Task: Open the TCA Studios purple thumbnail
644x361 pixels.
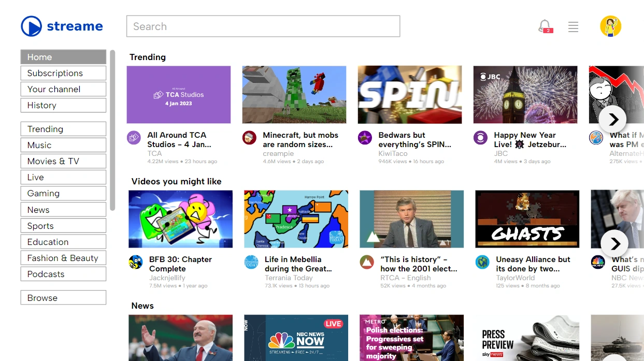Action: point(179,95)
